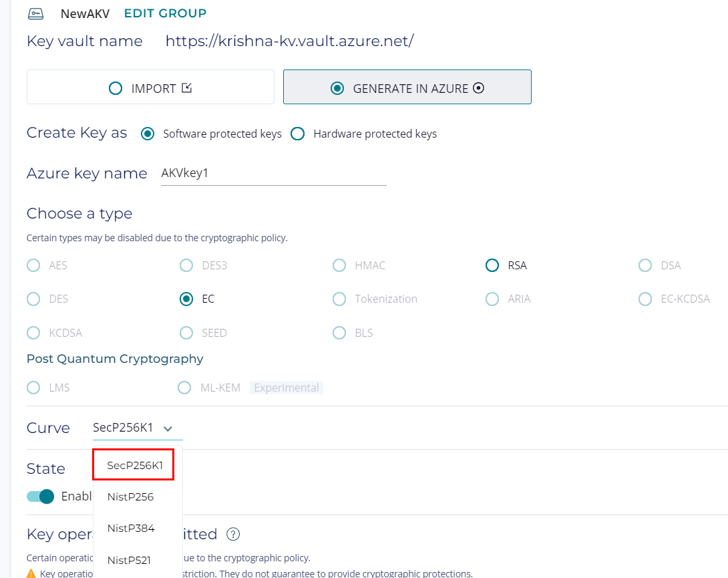This screenshot has height=578, width=728.
Task: Choose NistP256 curve option
Action: [130, 496]
